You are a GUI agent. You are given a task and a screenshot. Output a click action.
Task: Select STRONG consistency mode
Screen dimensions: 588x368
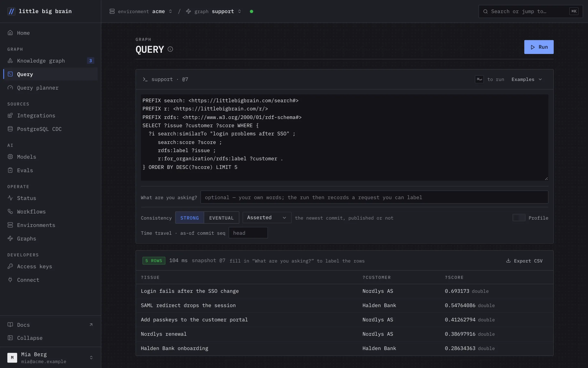tap(189, 218)
